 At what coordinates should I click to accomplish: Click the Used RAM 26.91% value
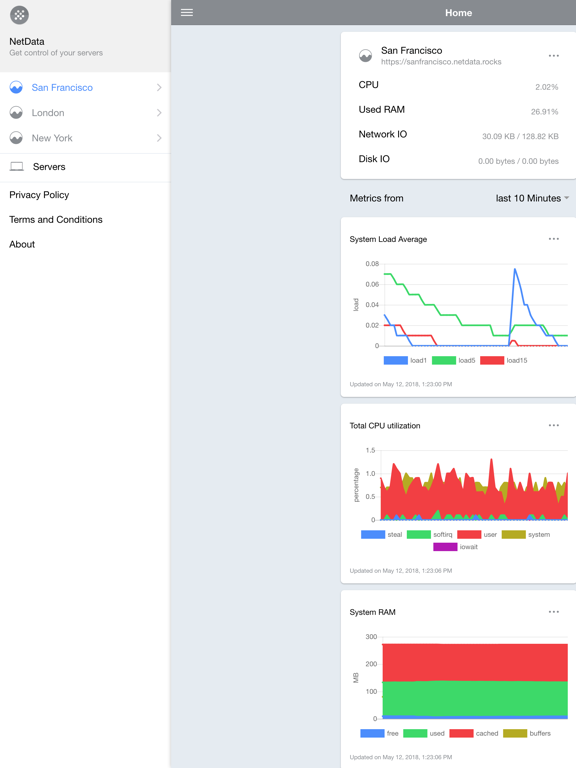point(545,112)
